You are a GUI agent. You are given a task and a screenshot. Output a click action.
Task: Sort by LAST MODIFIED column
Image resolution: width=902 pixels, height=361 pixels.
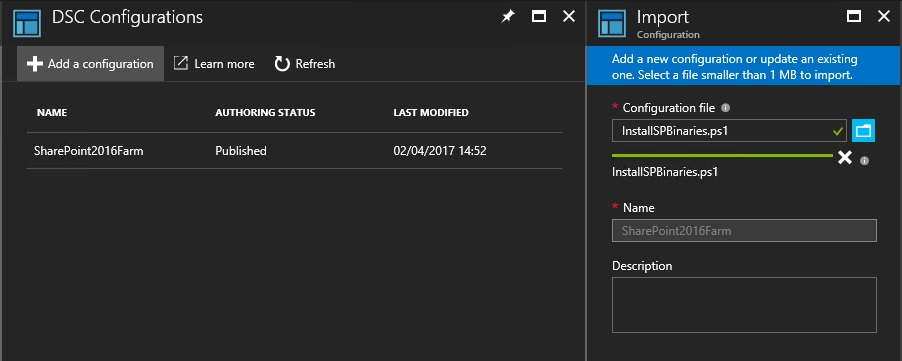431,113
